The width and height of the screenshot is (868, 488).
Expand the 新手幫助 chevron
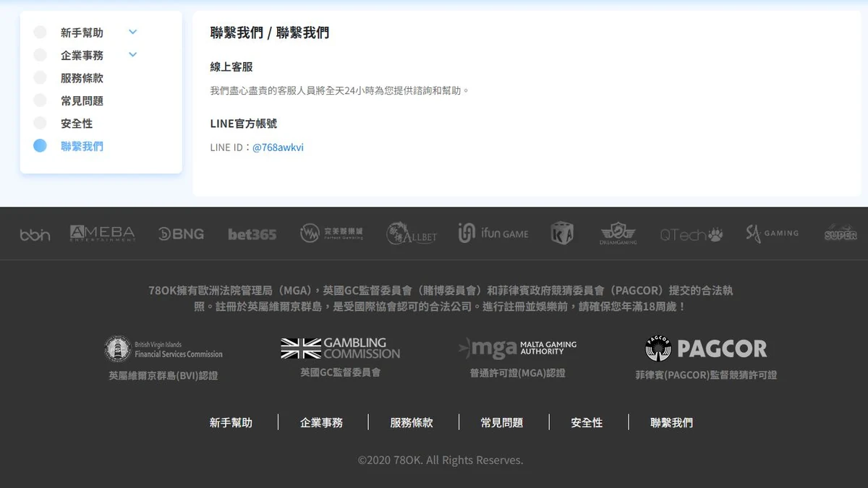(x=132, y=32)
